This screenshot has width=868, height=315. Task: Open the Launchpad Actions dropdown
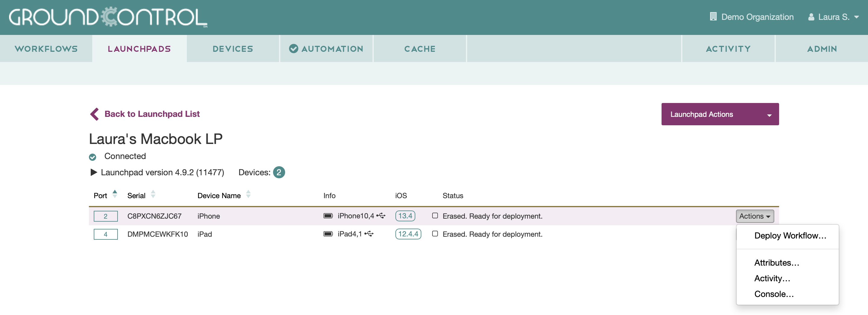[x=720, y=114]
